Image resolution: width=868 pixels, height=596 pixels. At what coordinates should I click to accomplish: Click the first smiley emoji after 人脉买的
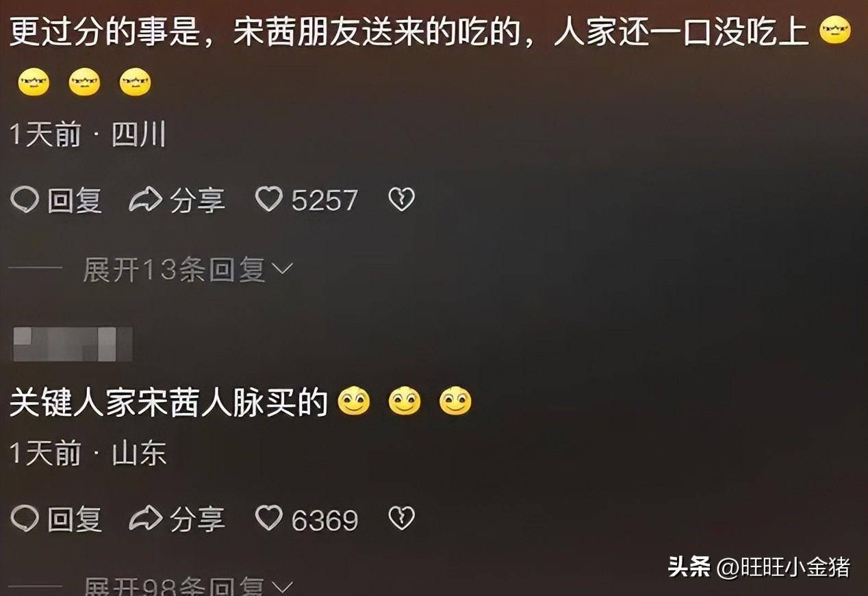(x=354, y=402)
